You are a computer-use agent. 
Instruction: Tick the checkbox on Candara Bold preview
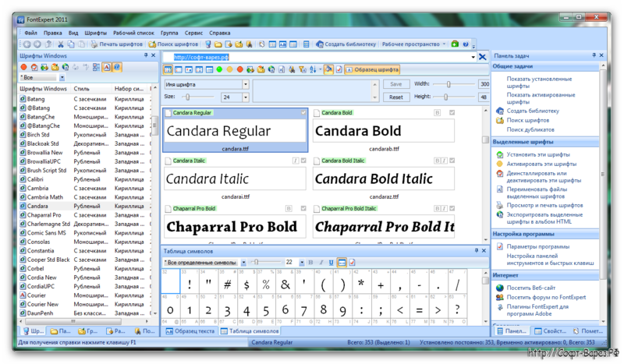pyautogui.click(x=452, y=112)
